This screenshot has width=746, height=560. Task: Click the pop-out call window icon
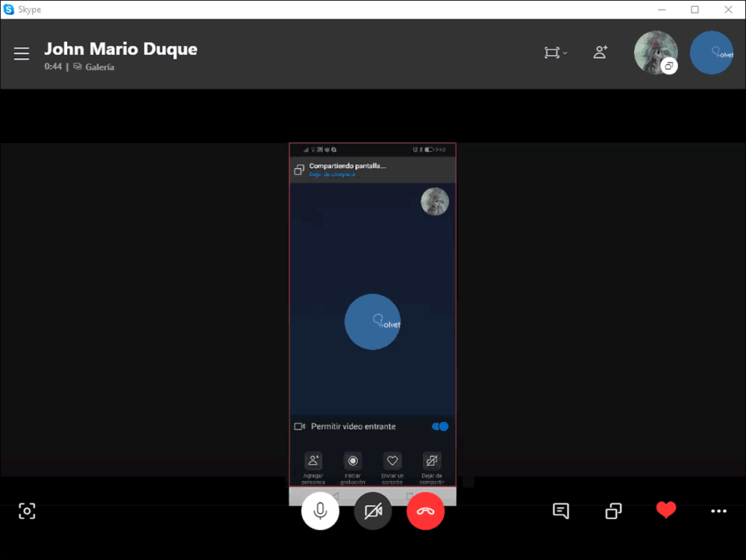tap(612, 511)
